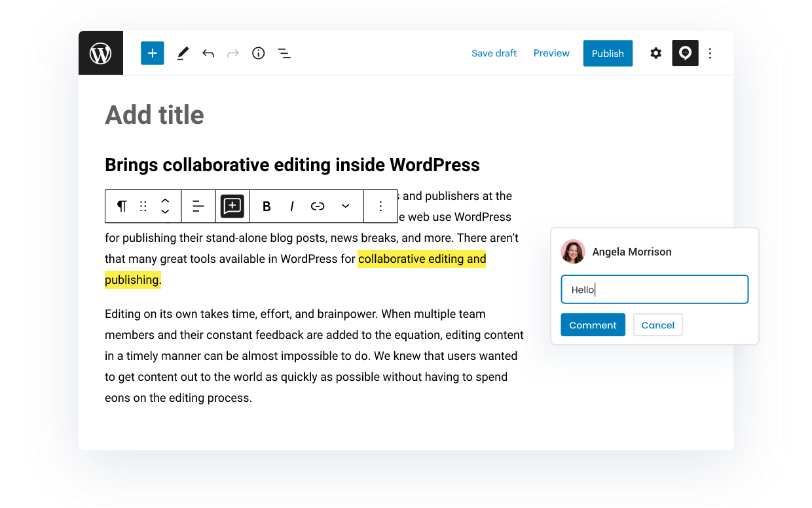Open the list view outline icon
Viewport: 812px width, 508px height.
pos(284,54)
